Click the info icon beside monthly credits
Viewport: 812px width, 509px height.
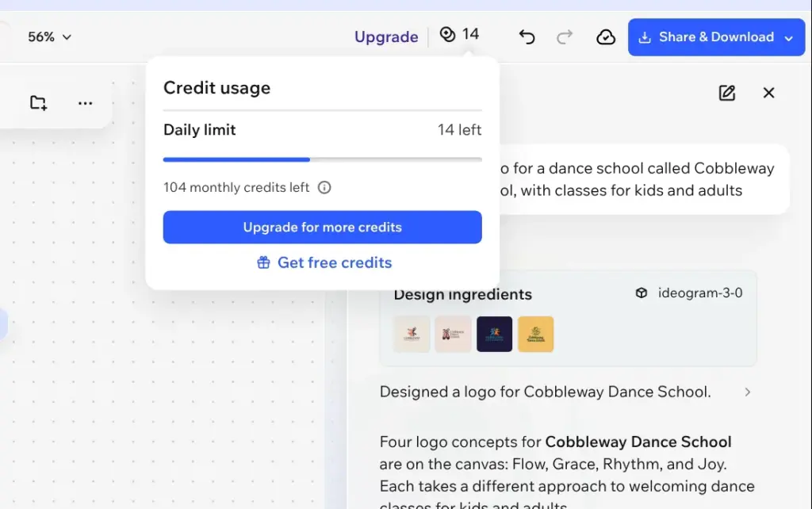click(324, 187)
